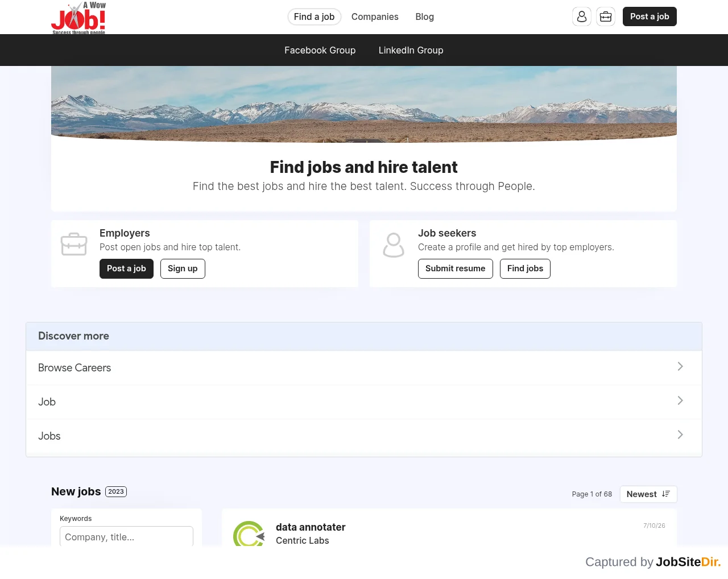
Task: Open the Centric Labs company logo
Action: tap(249, 533)
